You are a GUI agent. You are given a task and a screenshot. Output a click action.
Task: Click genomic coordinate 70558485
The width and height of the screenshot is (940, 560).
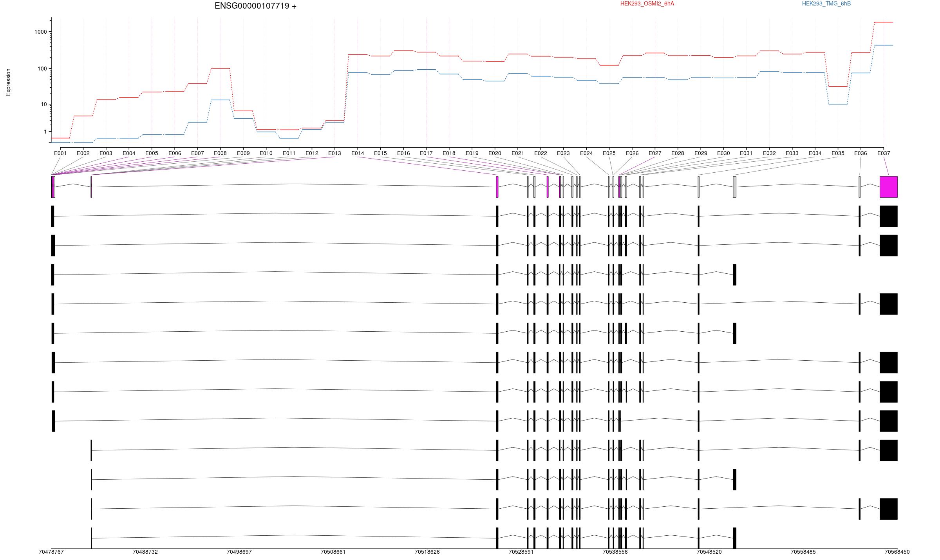pyautogui.click(x=803, y=552)
